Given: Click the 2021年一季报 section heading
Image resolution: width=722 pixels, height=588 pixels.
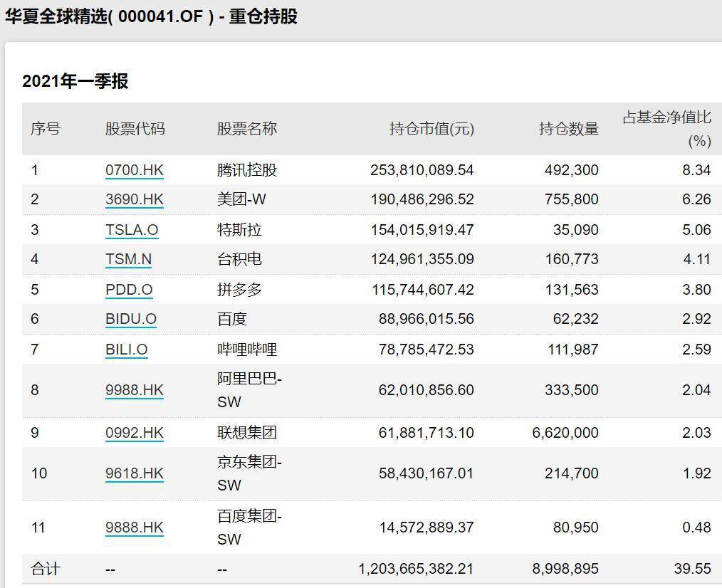Looking at the screenshot, I should (75, 81).
